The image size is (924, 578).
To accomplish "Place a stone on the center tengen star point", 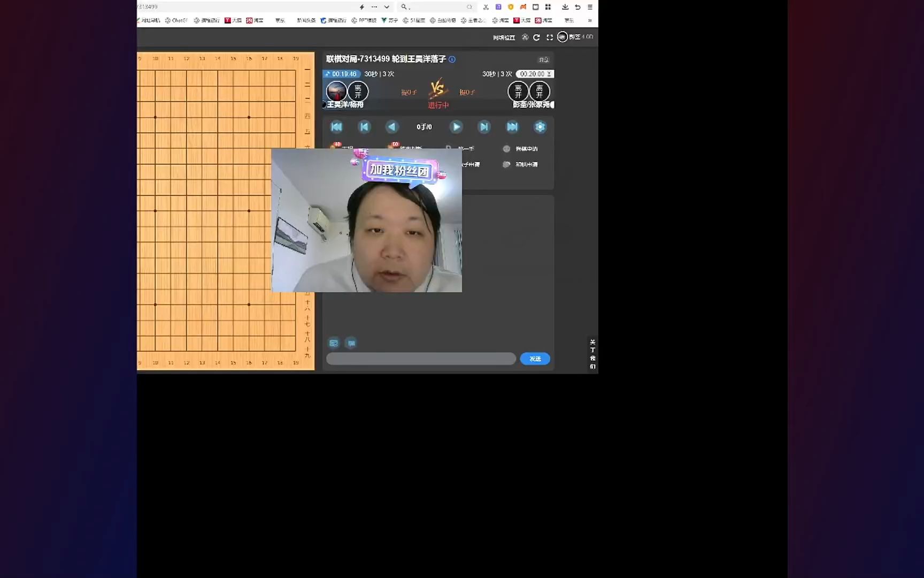I will pos(155,211).
